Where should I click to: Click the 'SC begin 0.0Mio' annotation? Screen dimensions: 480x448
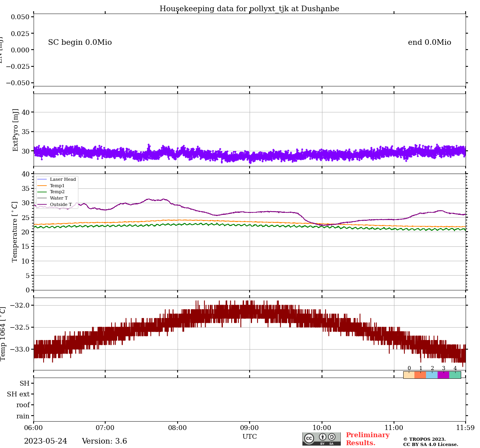pyautogui.click(x=80, y=42)
